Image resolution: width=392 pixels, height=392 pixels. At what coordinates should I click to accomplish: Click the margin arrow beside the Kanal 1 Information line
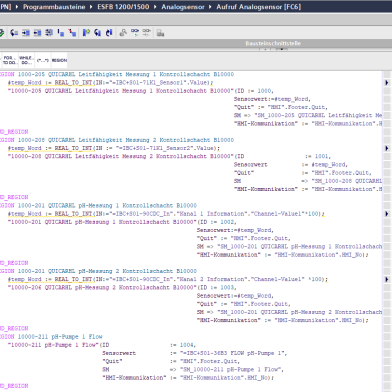click(387, 214)
